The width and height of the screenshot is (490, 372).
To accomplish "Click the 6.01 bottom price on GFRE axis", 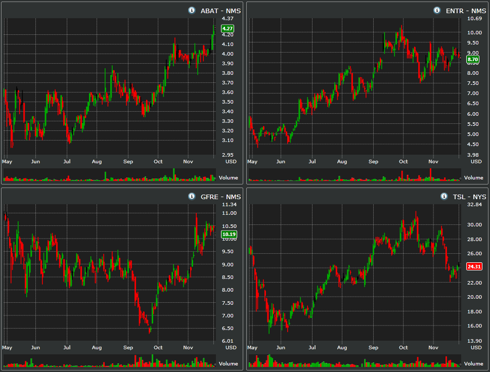I will pyautogui.click(x=228, y=341).
